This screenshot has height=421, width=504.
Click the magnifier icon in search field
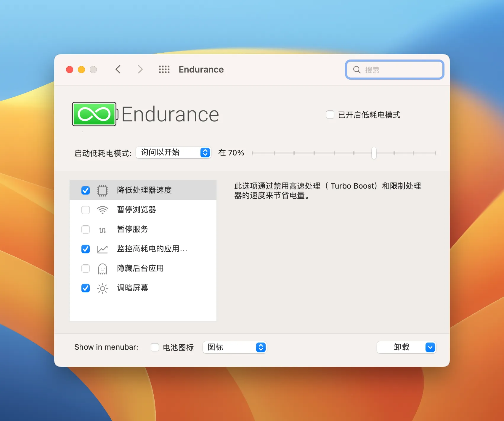click(357, 70)
